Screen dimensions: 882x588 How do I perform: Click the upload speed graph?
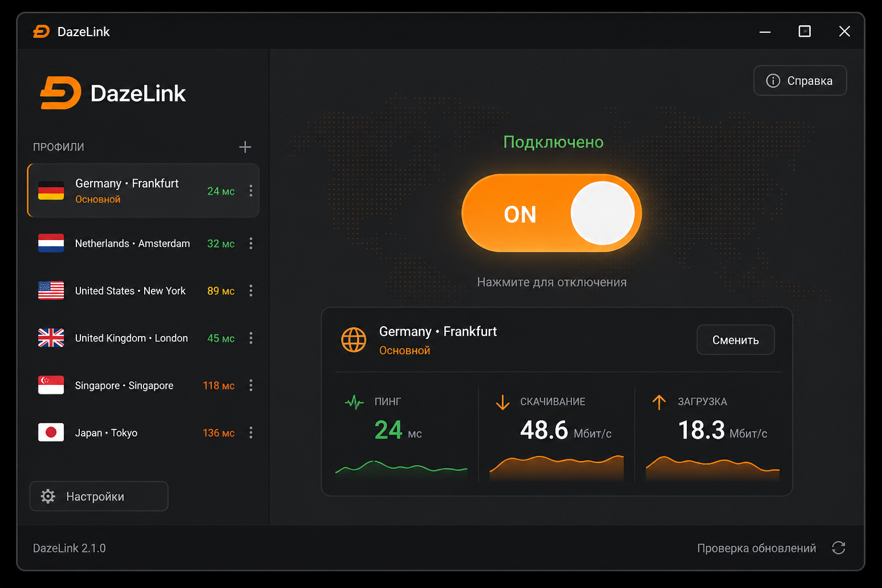click(713, 468)
